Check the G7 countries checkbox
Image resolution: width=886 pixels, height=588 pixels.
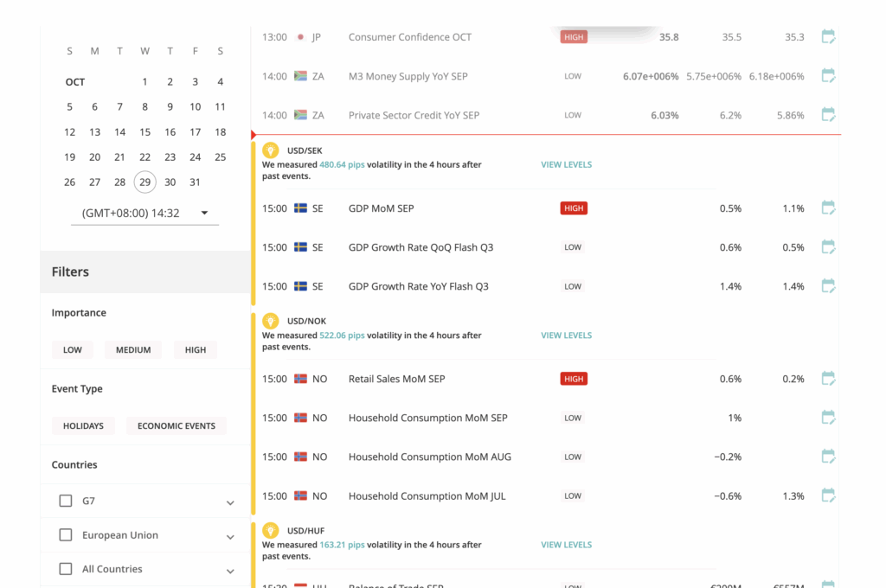point(66,501)
